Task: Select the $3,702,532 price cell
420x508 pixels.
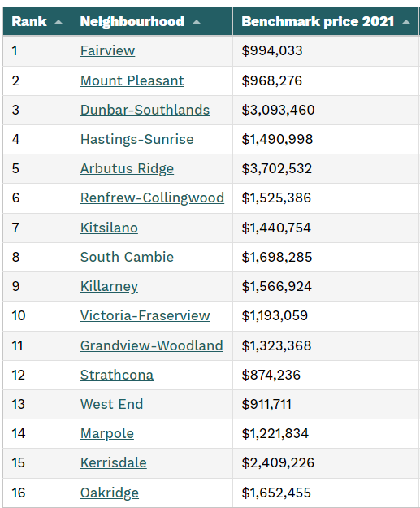Action: (x=326, y=168)
